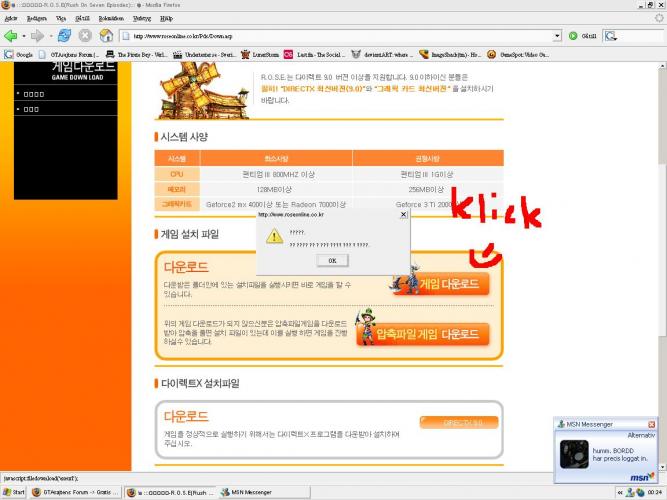The width and height of the screenshot is (667, 500).
Task: Open the GameSpot Video bookmark
Action: (x=518, y=54)
